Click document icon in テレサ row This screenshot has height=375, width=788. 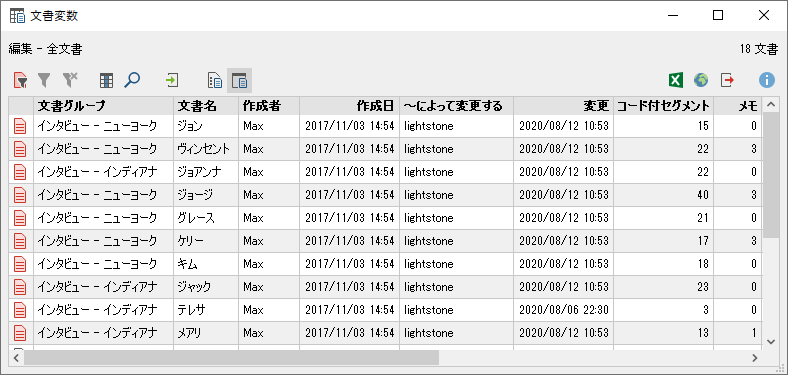click(20, 310)
